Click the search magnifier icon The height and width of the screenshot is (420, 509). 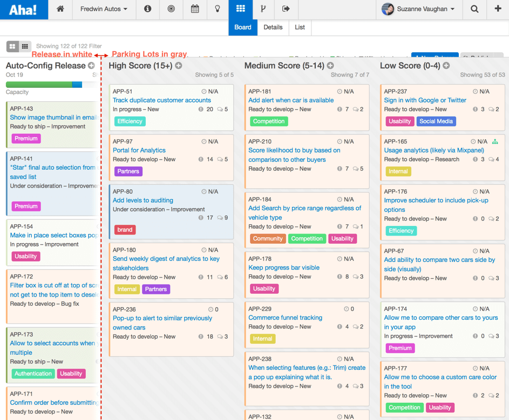click(474, 9)
